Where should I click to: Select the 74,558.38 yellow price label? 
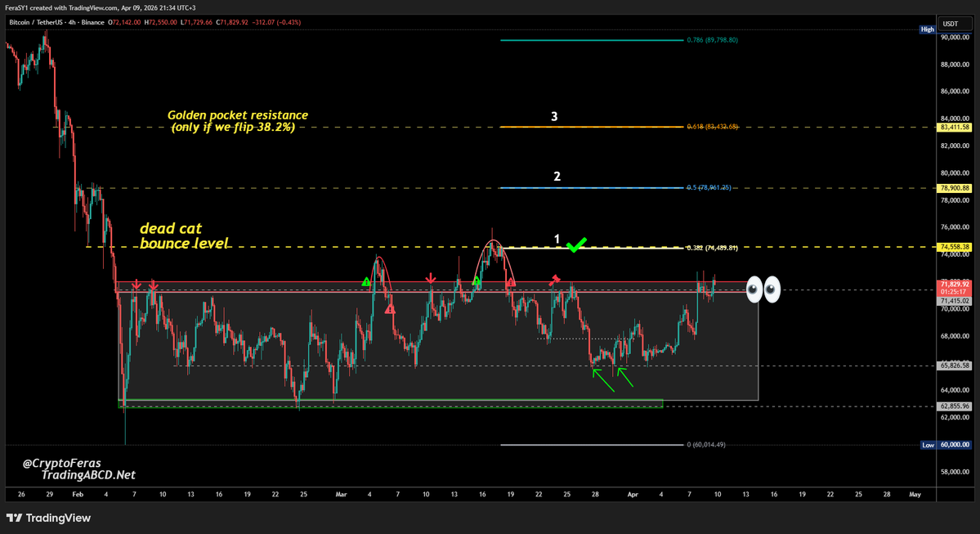[x=955, y=247]
